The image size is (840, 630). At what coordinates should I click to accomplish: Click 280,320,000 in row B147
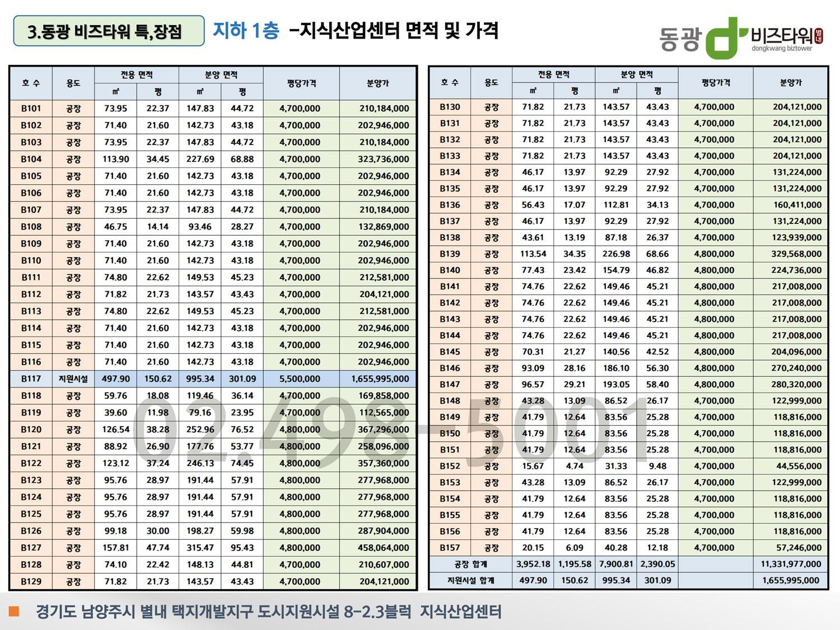[796, 384]
